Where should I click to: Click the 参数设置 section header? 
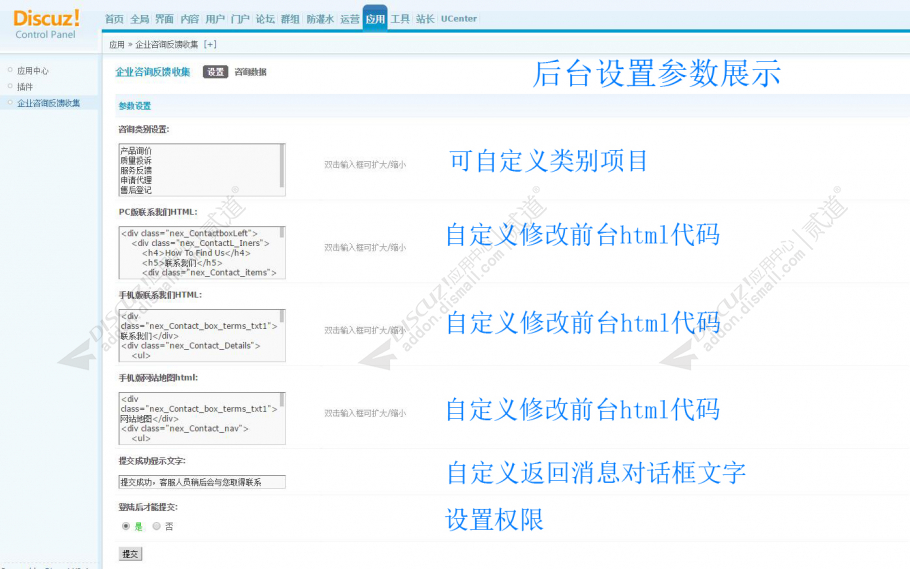[135, 106]
